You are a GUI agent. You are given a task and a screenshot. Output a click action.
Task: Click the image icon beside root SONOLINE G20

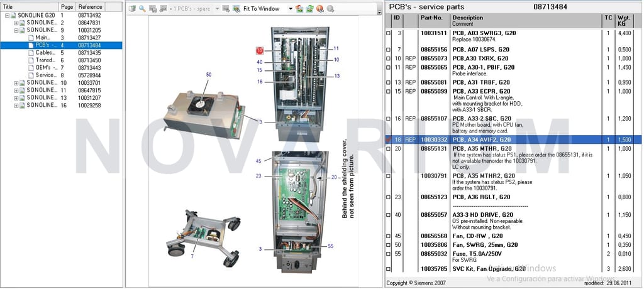[14, 15]
